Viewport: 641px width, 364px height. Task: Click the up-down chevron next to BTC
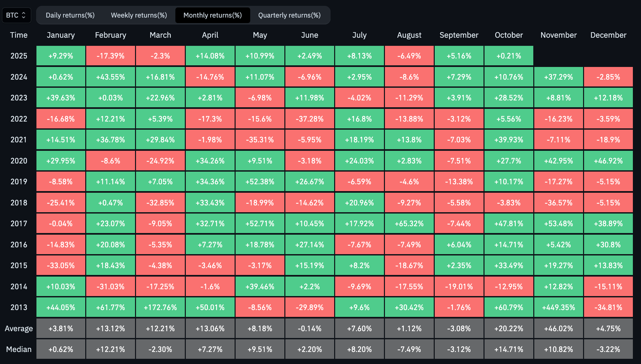[x=23, y=15]
